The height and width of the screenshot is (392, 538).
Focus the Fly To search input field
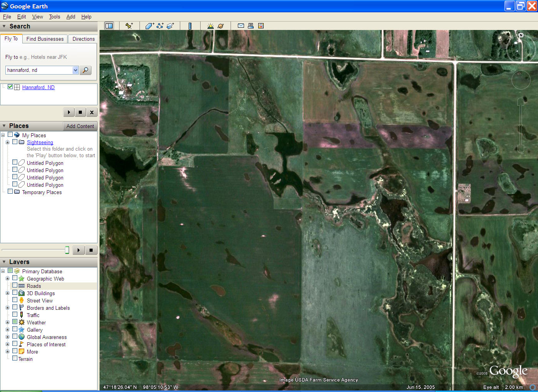pos(39,70)
